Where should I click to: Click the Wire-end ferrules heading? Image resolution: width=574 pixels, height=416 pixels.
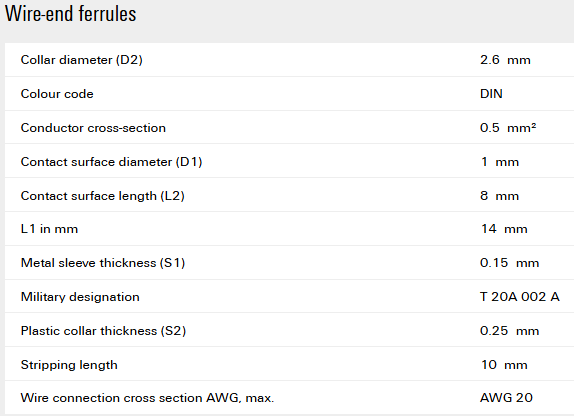click(71, 14)
